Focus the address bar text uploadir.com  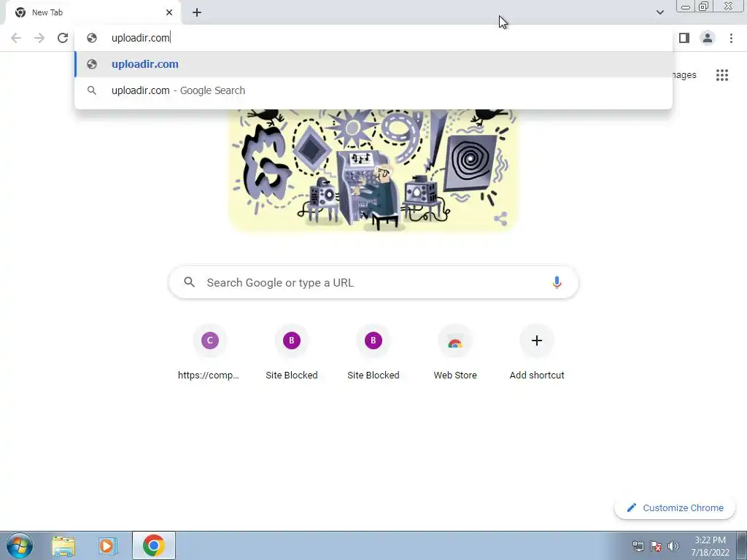(141, 38)
